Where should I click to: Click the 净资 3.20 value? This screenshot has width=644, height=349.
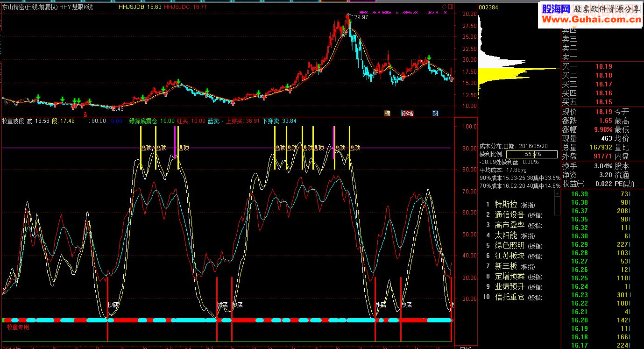[x=606, y=175]
